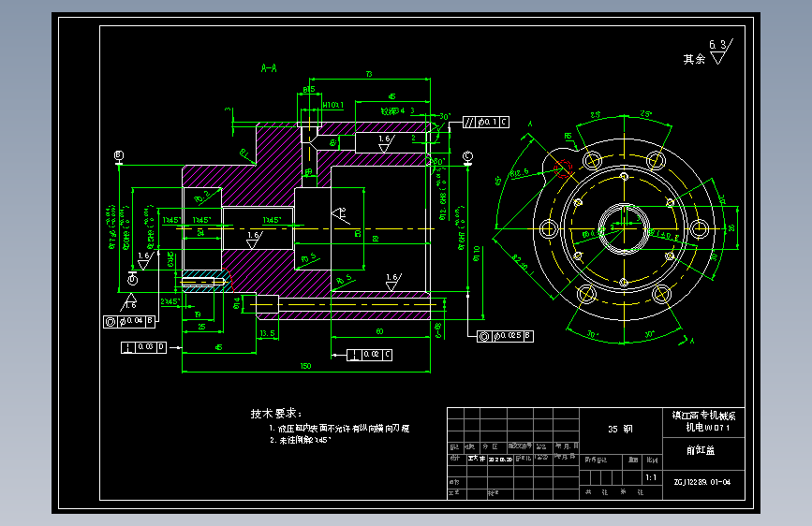Click the circled datum D symbol
This screenshot has height=526, width=812.
click(x=133, y=280)
